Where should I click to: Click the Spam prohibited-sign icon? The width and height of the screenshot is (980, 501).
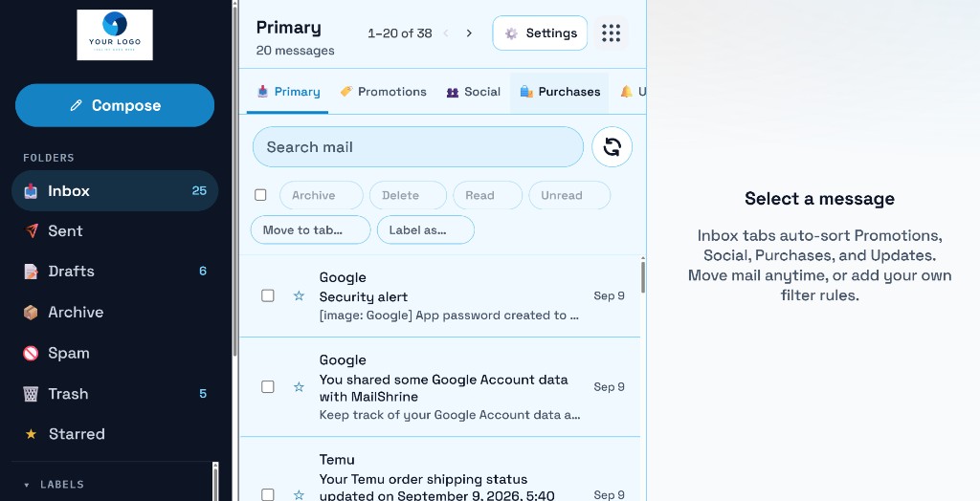[x=31, y=353]
